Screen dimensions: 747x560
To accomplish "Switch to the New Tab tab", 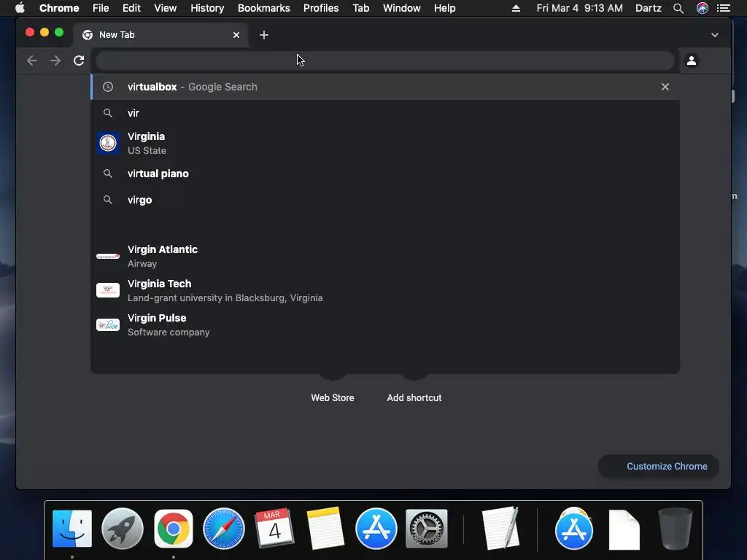I will click(160, 35).
